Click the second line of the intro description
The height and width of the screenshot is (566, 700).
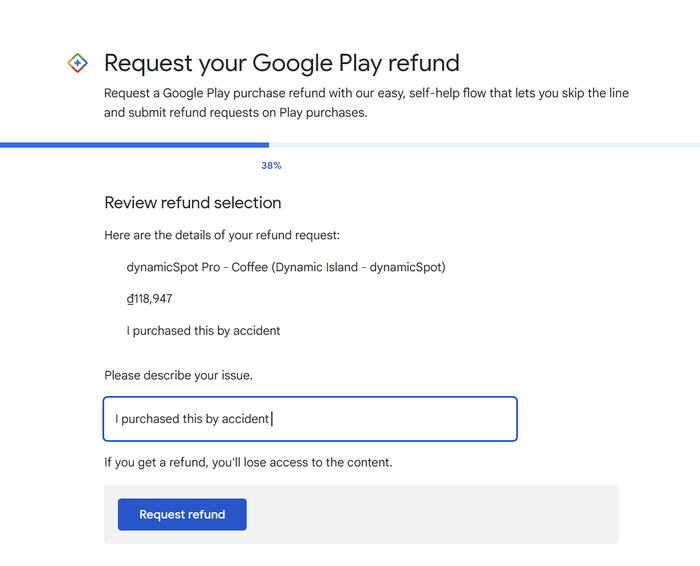tap(236, 112)
